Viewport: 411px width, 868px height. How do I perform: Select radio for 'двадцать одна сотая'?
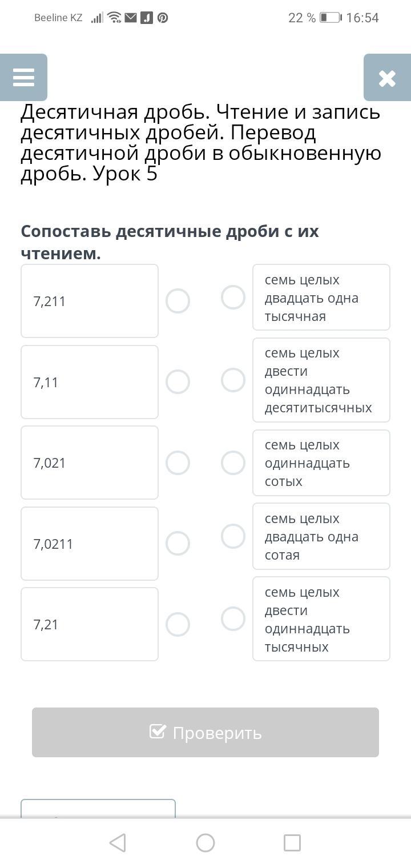tap(233, 536)
